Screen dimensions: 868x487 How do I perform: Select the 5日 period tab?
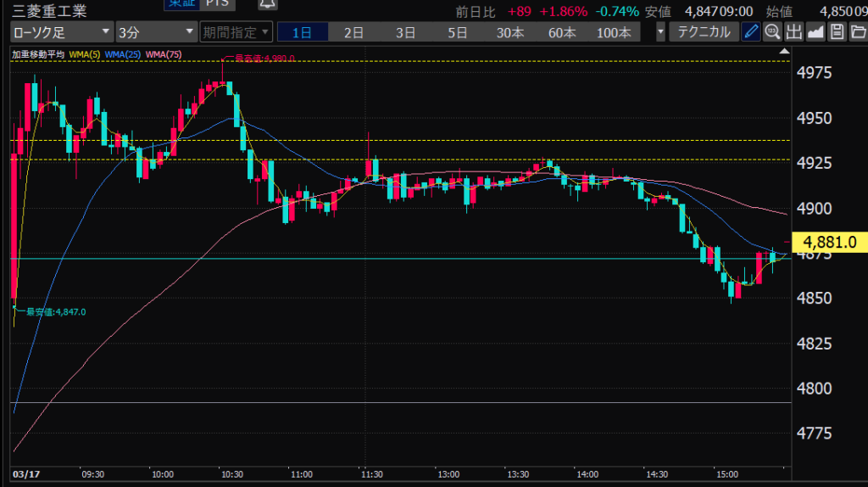coord(458,33)
